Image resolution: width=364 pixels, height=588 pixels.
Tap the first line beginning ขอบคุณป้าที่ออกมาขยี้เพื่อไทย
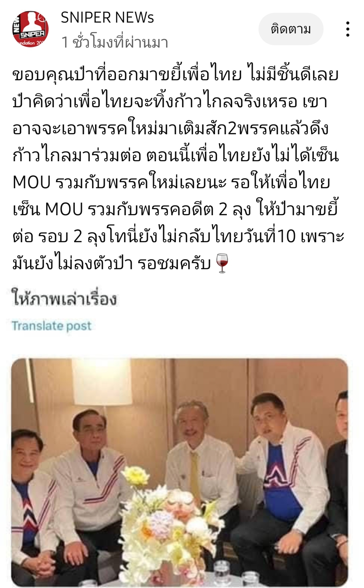pos(175,75)
